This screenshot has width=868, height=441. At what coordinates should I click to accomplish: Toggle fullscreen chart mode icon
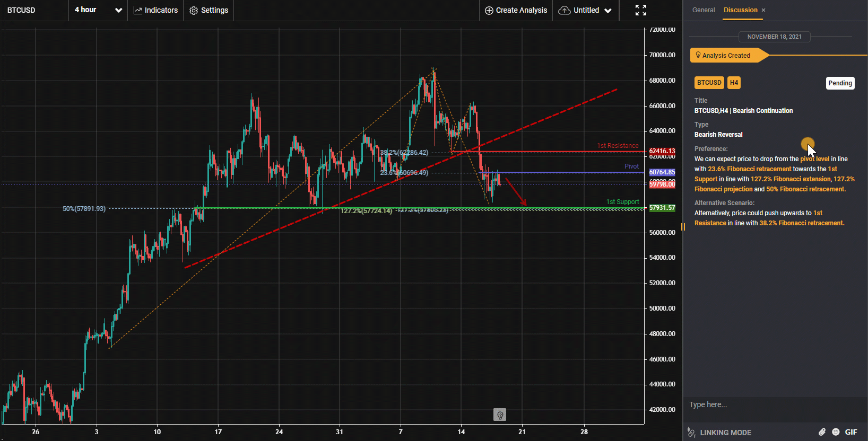[641, 10]
